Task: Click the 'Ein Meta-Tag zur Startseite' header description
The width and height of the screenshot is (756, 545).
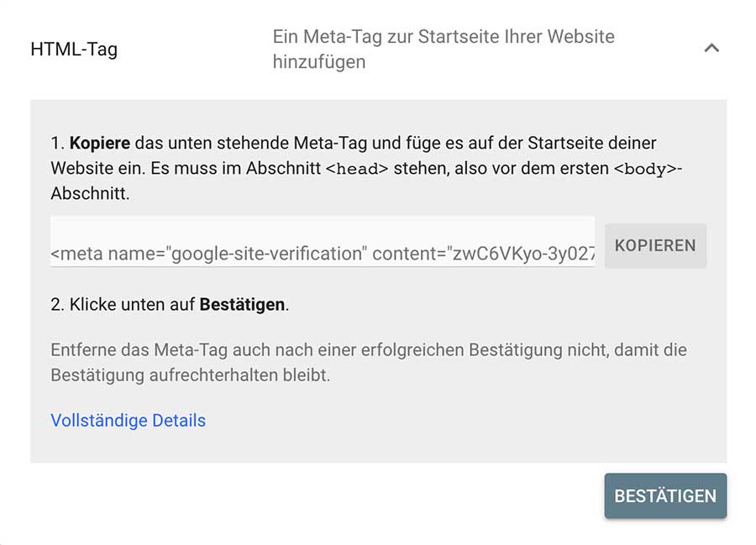Action: (x=443, y=37)
